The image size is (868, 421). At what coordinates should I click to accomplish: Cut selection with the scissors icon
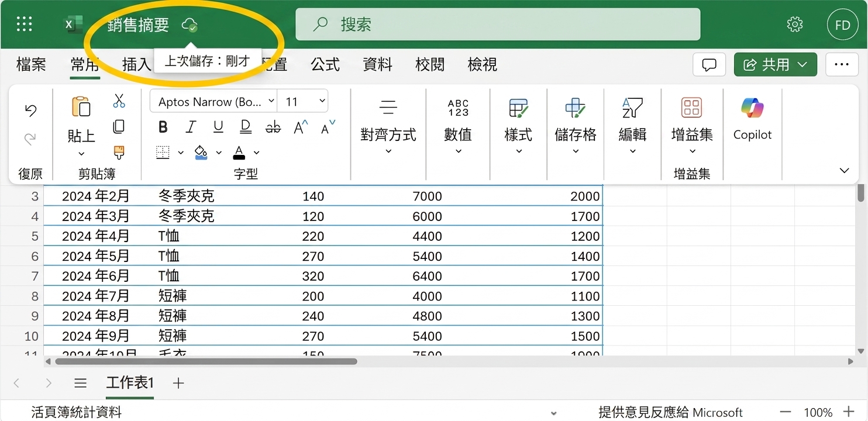pos(119,101)
